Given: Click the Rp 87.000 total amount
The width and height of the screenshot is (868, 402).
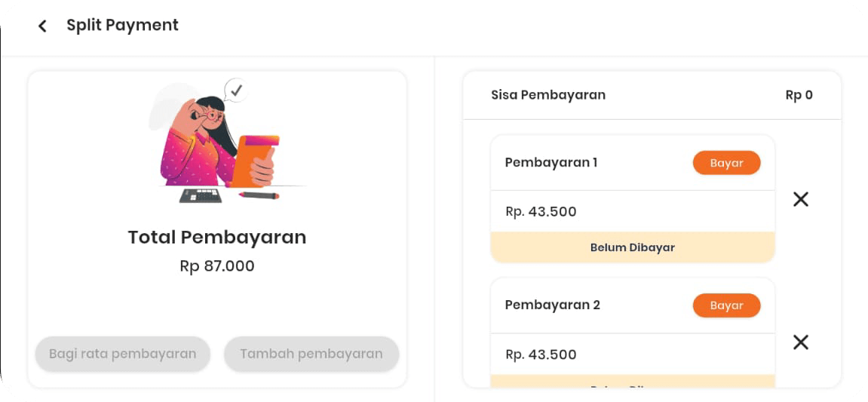Looking at the screenshot, I should [217, 266].
